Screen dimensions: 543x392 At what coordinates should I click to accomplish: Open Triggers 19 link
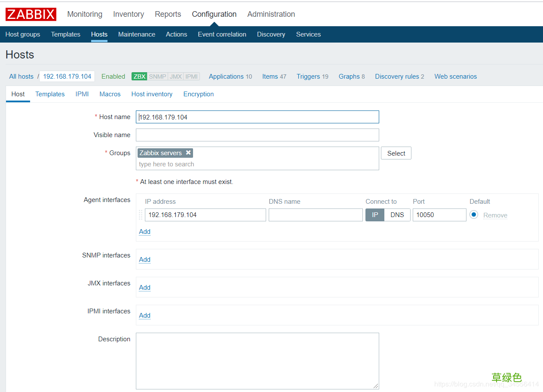(x=313, y=77)
